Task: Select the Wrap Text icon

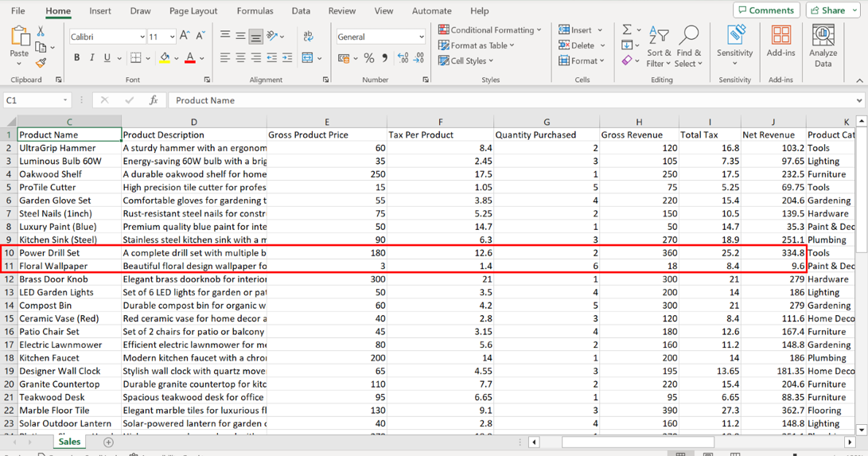Action: [x=309, y=37]
